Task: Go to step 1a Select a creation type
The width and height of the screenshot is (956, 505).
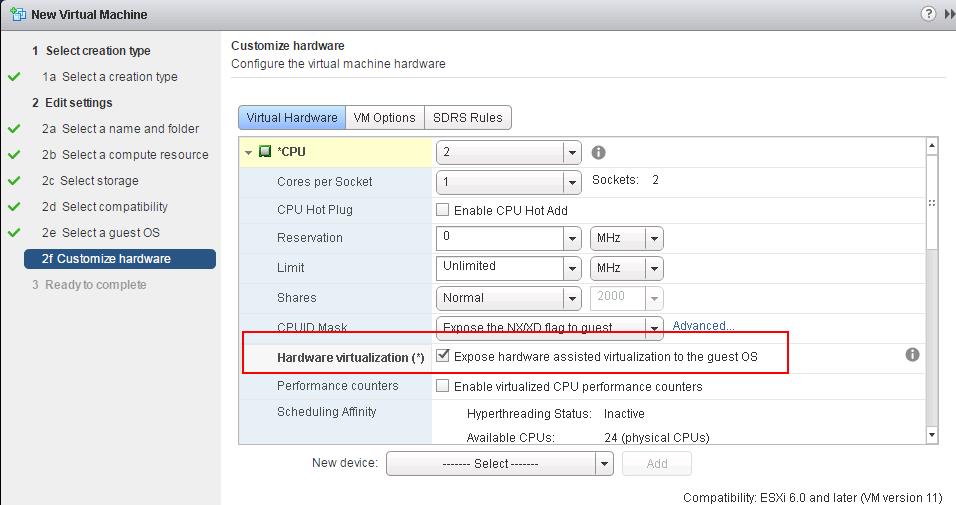Action: 110,77
